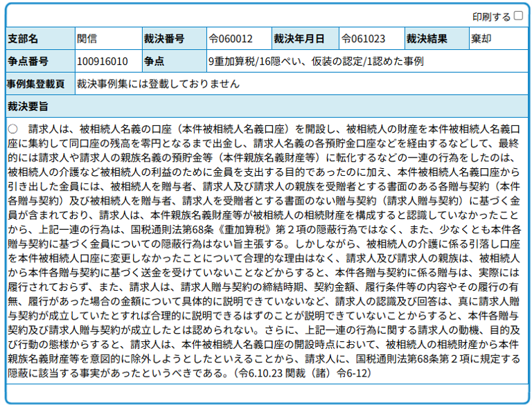Select the circle marker before 請求人は
532x405 pixels.
coord(13,129)
